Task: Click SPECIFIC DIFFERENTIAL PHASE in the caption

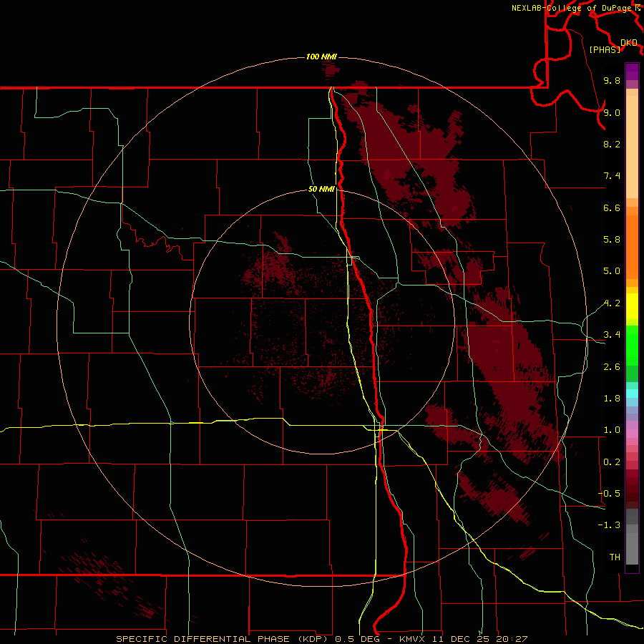Action: 204,639
